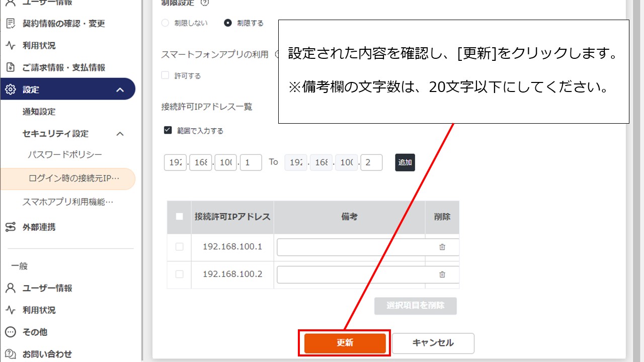Click the orange 更新 button
The width and height of the screenshot is (644, 362).
(345, 343)
